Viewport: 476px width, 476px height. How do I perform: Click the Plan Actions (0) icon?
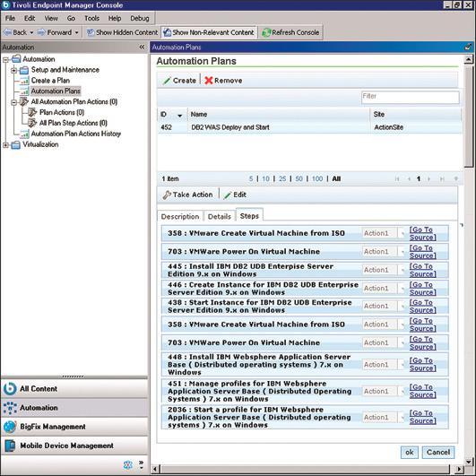tap(32, 112)
